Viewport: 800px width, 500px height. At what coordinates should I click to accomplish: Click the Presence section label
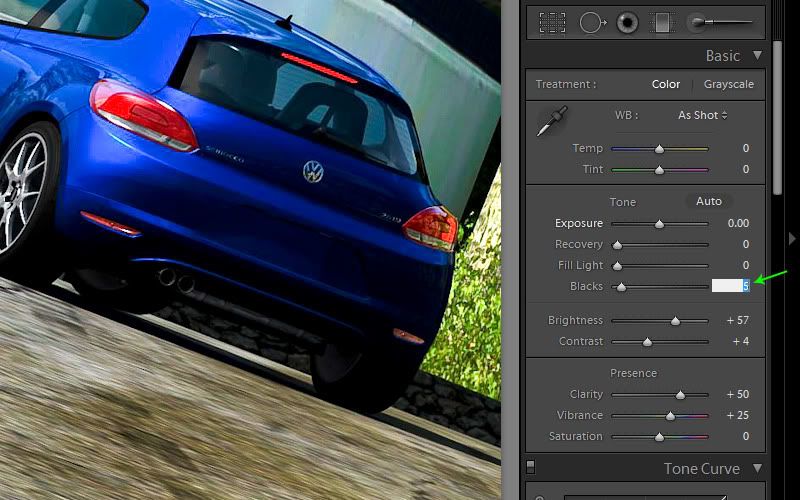[633, 373]
